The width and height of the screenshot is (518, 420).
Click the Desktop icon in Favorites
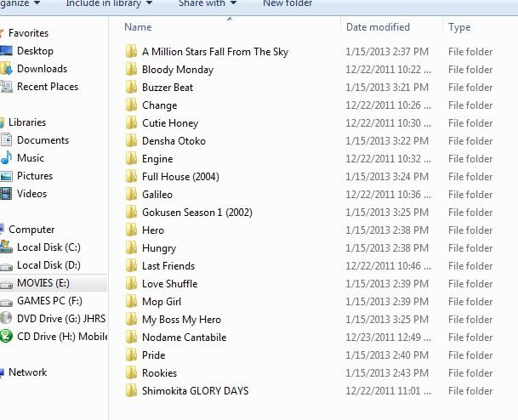pos(6,51)
